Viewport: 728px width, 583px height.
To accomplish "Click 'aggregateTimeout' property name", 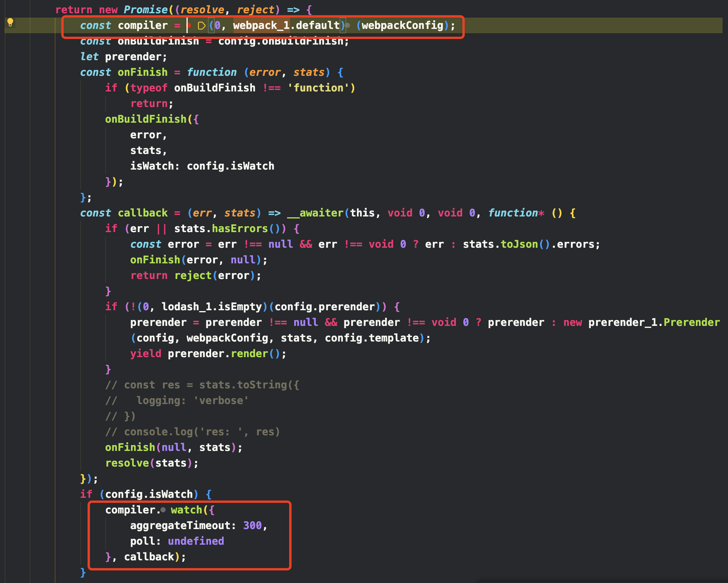I will pos(180,526).
